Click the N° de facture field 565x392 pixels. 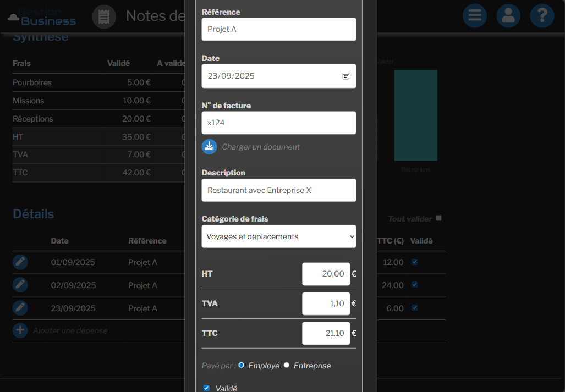tap(279, 123)
